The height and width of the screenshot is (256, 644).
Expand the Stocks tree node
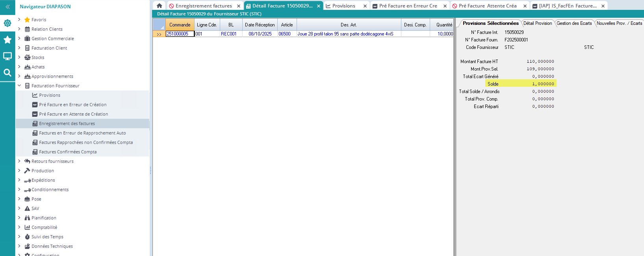[x=19, y=57]
